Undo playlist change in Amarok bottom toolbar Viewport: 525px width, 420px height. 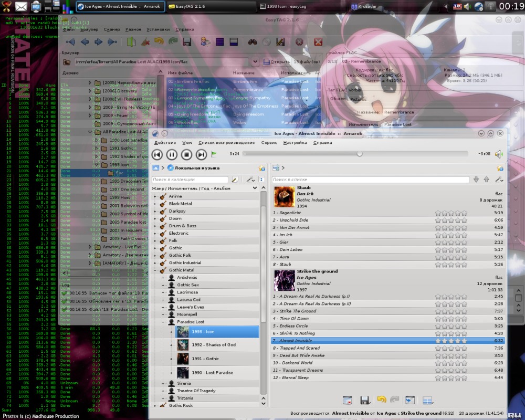[x=381, y=400]
